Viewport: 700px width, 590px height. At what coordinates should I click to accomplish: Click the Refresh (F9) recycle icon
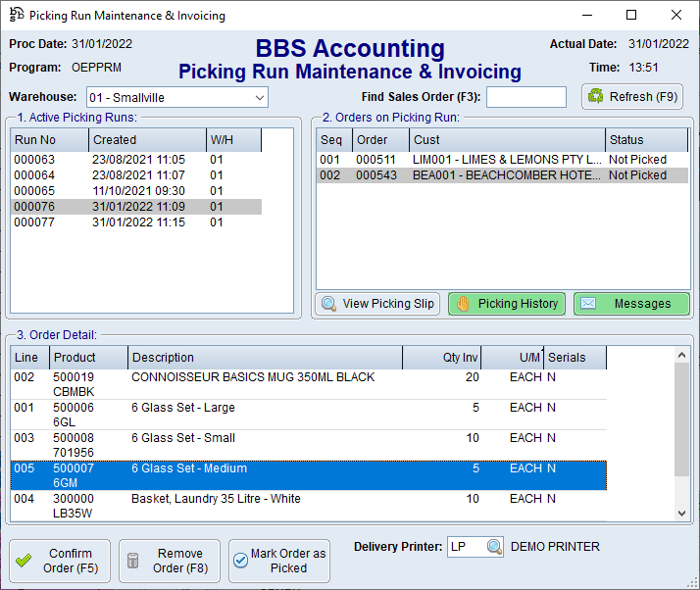tap(597, 96)
